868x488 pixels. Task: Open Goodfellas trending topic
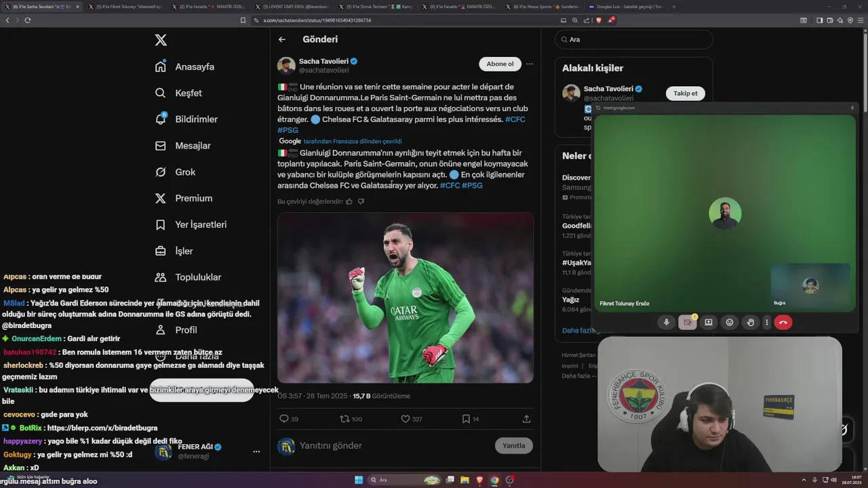click(576, 226)
